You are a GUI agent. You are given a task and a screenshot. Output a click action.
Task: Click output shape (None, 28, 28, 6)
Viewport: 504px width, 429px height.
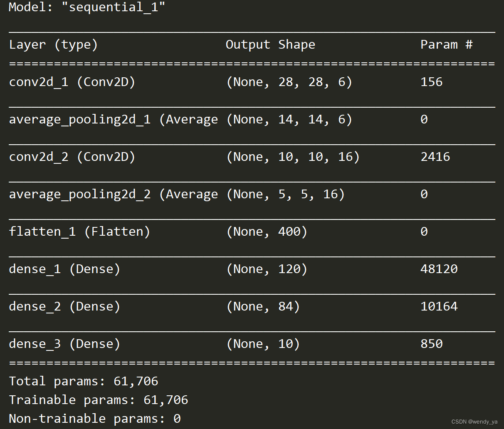tap(289, 82)
